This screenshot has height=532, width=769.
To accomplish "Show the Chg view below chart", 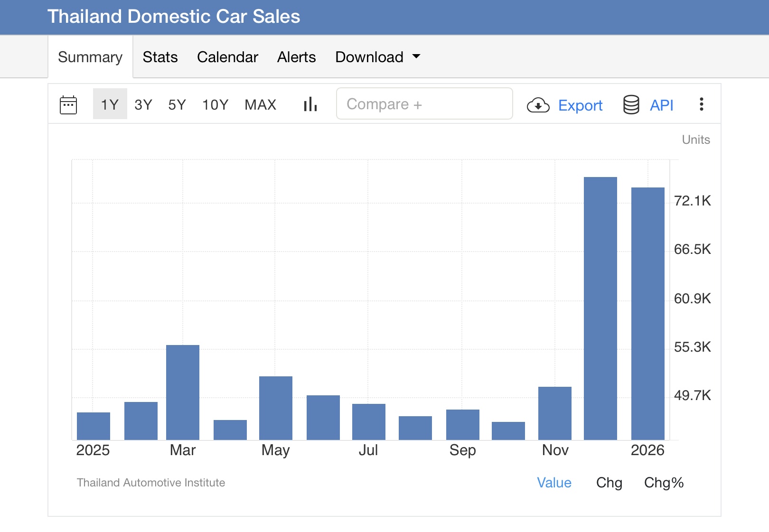I will coord(609,483).
